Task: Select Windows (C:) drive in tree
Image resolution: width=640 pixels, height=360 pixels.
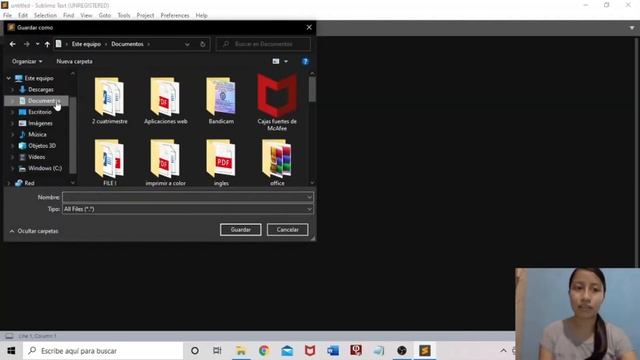Action: (x=45, y=168)
